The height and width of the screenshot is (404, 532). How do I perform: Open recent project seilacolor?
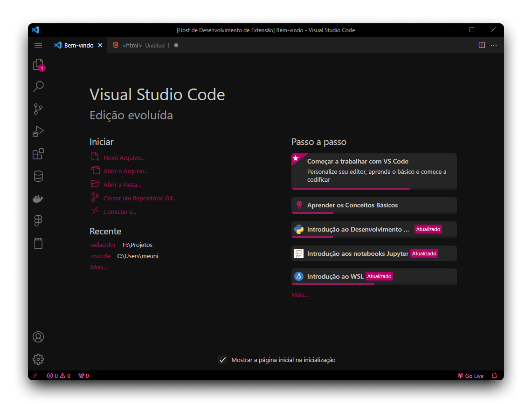pyautogui.click(x=103, y=245)
